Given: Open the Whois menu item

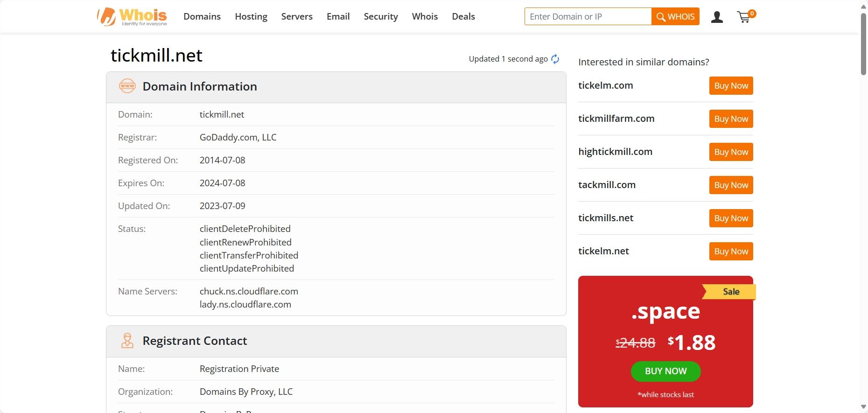Looking at the screenshot, I should [425, 16].
